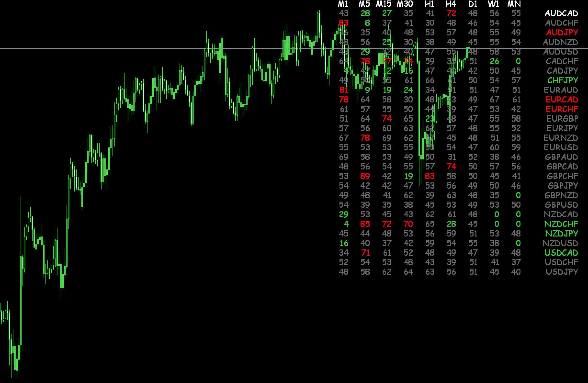The width and height of the screenshot is (588, 383).
Task: Click EURGBP's red M15 value 74
Action: pos(387,118)
